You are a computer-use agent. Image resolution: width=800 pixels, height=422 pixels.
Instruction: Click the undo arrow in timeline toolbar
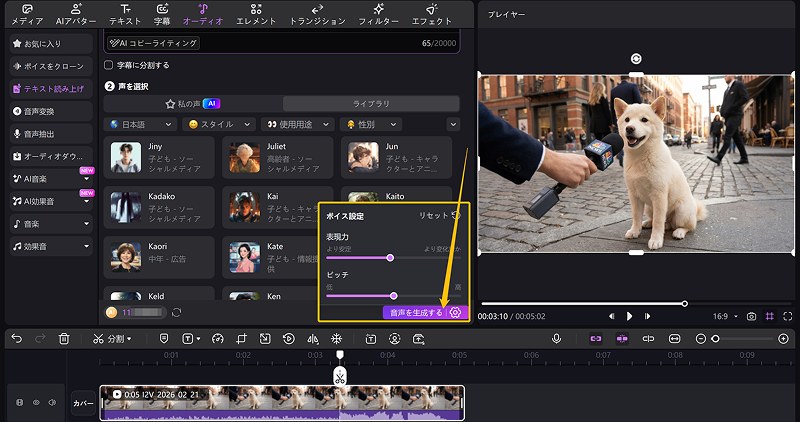[x=16, y=339]
